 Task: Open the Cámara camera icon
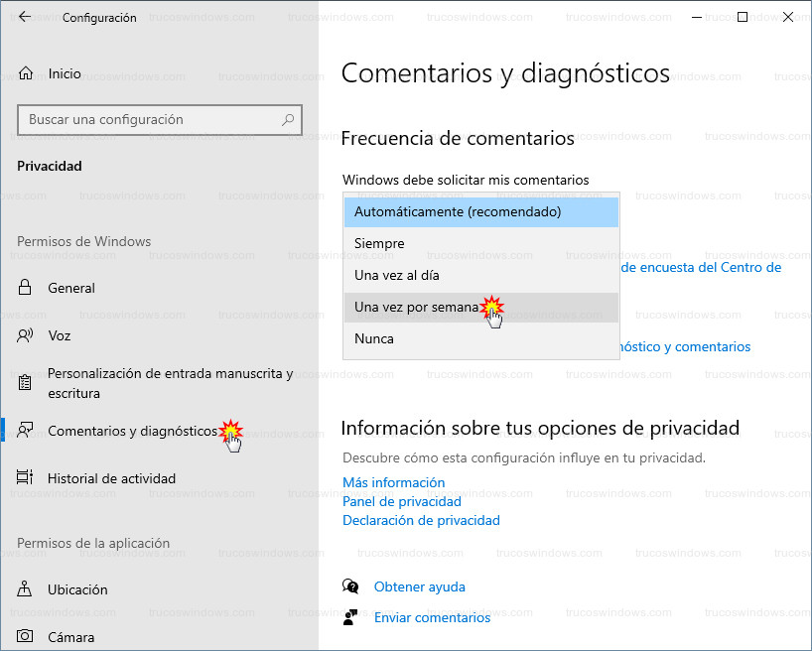pyautogui.click(x=25, y=636)
